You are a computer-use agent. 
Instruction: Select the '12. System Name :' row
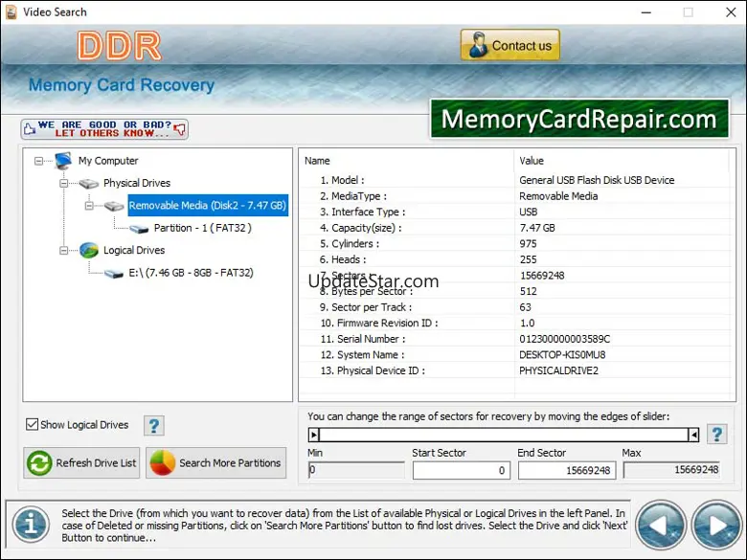514,355
